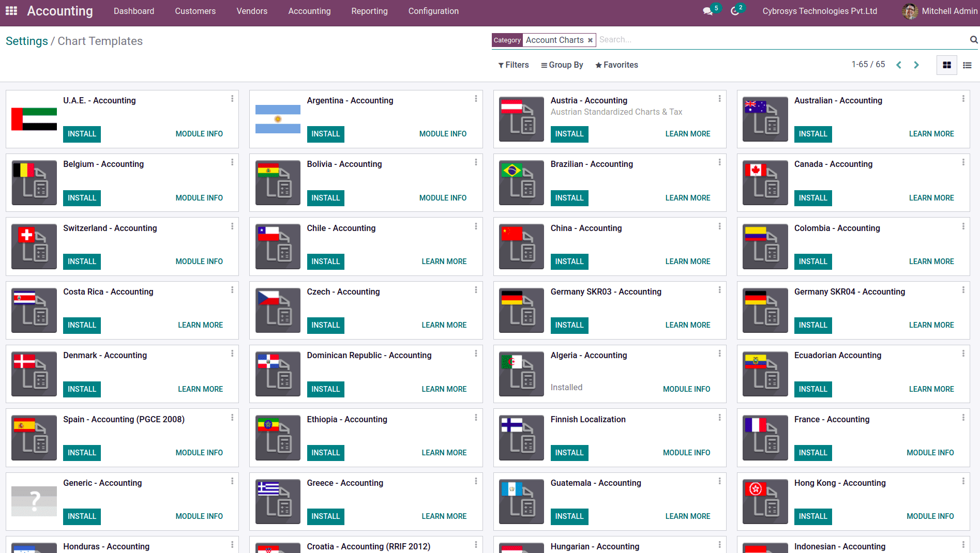Click the Hong Kong module icon
This screenshot has width=980, height=553.
765,501
